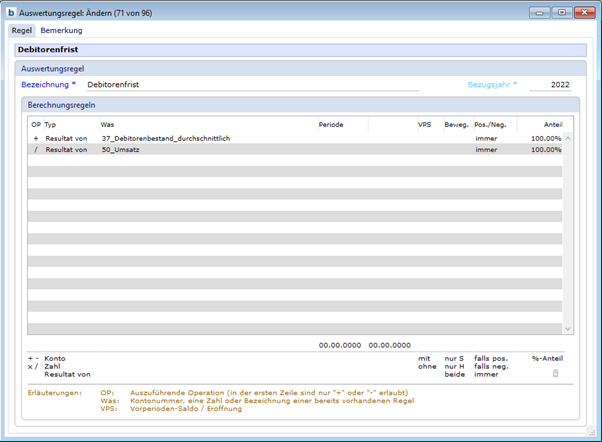Screen dimensions: 602x442
Task: Click the 100.00% Anteil of first row
Action: click(x=545, y=138)
